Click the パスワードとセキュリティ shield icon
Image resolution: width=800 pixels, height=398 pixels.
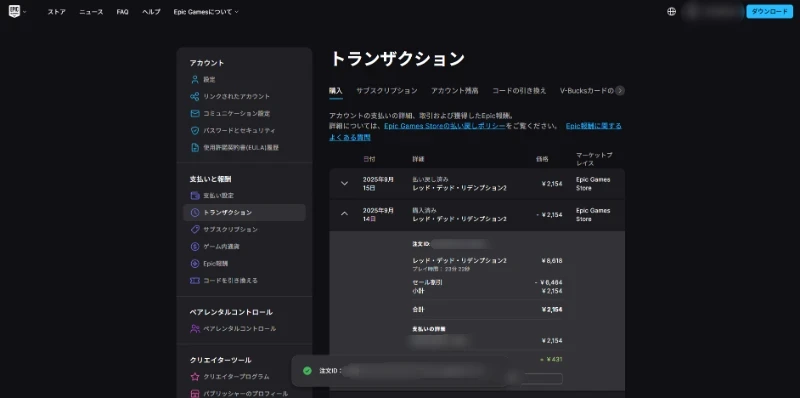194,131
